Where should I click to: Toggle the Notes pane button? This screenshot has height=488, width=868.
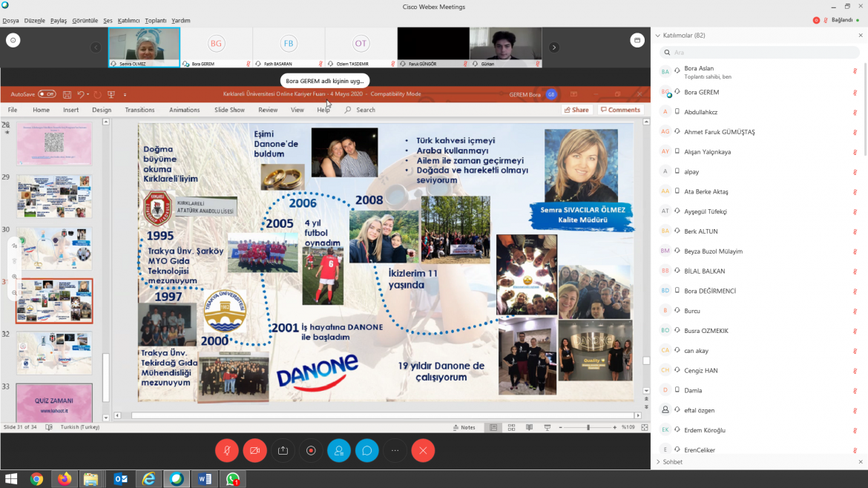tap(464, 427)
